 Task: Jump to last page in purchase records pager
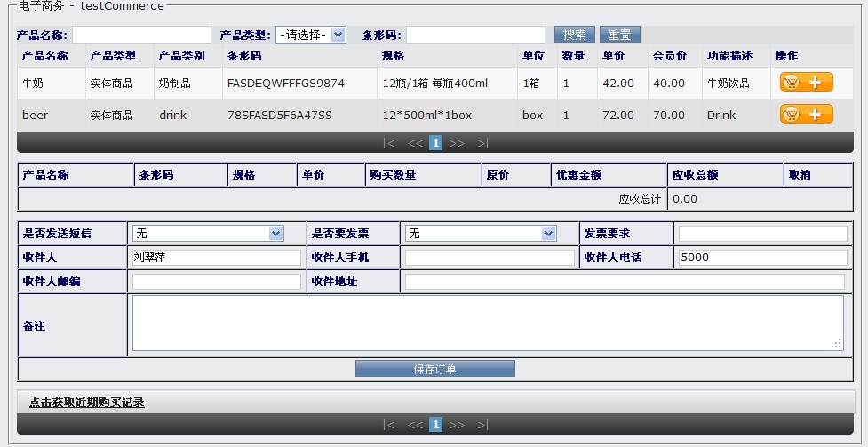[482, 425]
